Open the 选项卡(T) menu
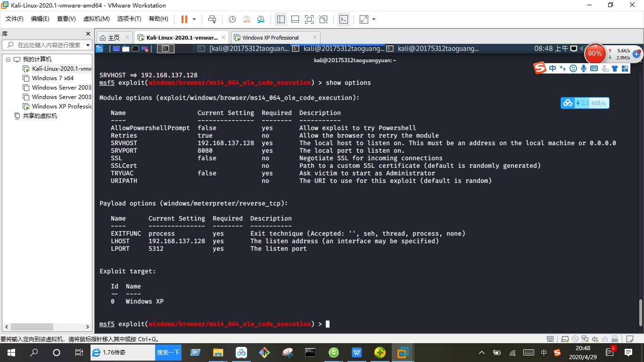 [x=129, y=19]
